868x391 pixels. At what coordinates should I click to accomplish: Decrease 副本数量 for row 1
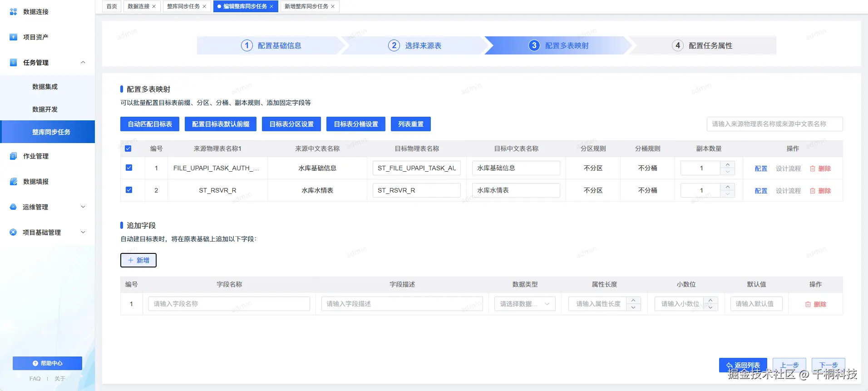pos(728,172)
